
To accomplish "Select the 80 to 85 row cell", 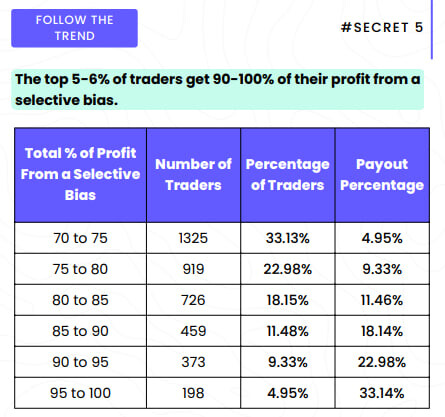I will (x=80, y=300).
